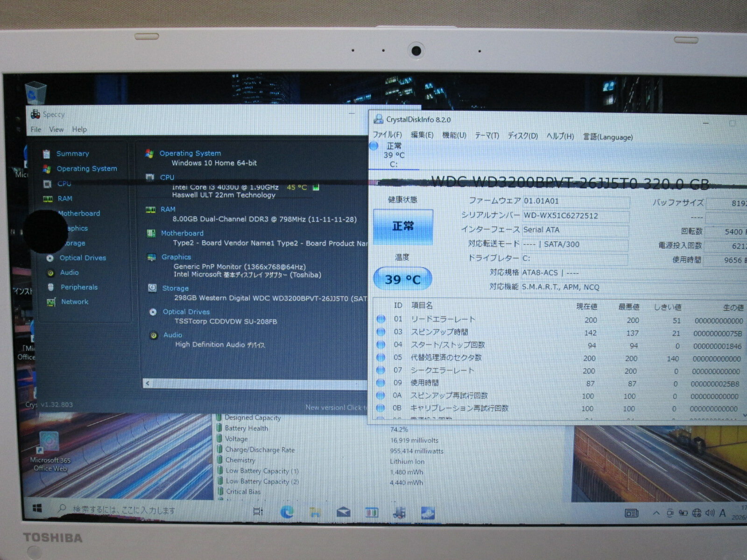Open Speccy File menu

pyautogui.click(x=35, y=129)
